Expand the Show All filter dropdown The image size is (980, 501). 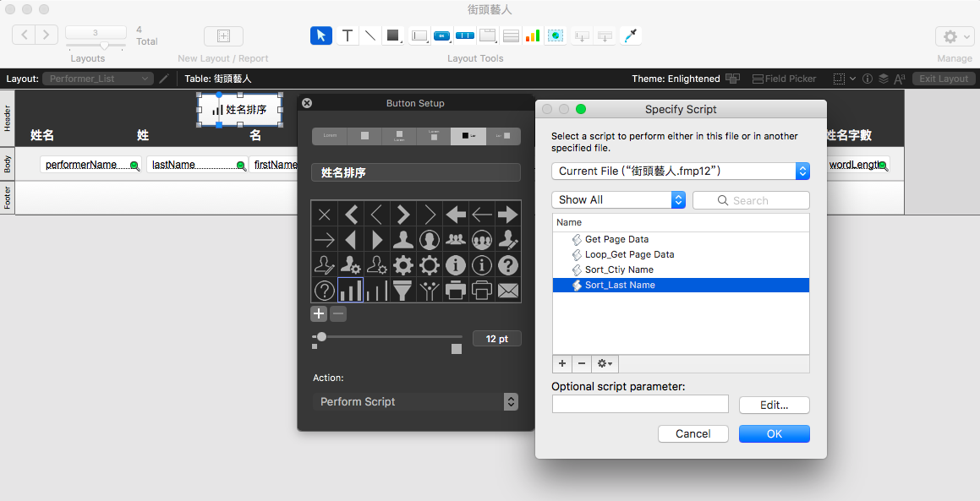(x=619, y=200)
